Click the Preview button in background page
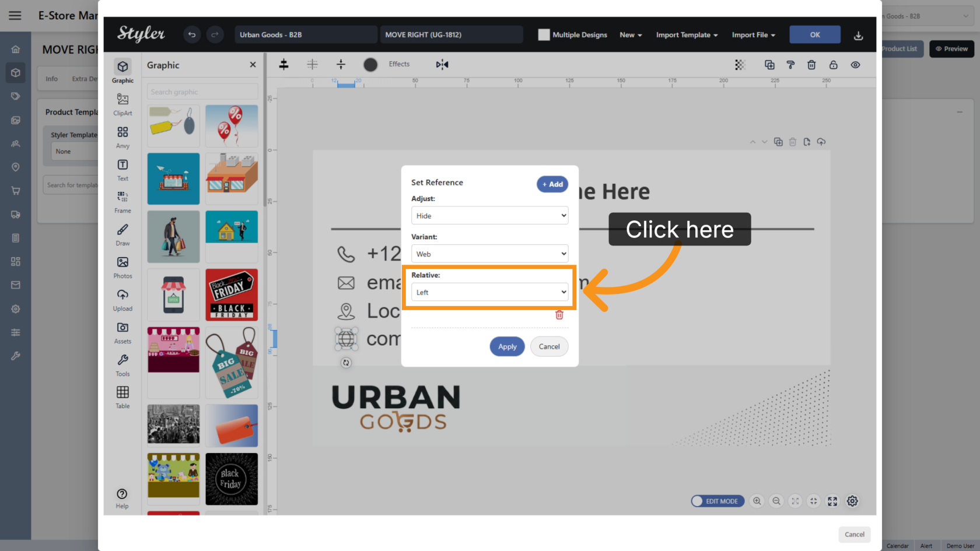980x551 pixels. pos(951,49)
